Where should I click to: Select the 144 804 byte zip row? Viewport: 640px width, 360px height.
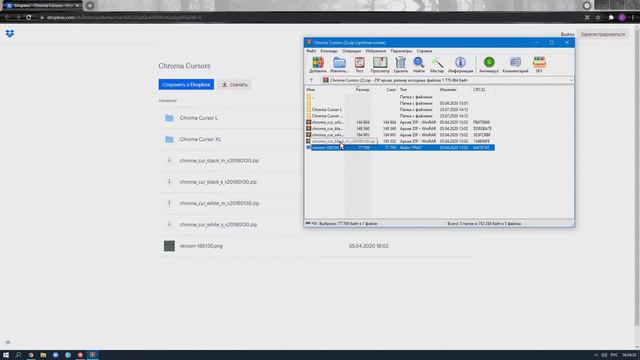point(400,122)
